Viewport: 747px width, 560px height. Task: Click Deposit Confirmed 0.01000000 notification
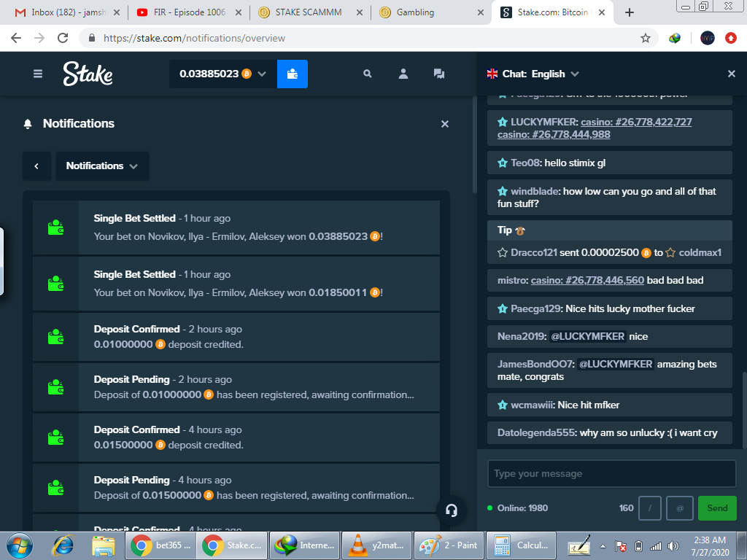click(236, 337)
